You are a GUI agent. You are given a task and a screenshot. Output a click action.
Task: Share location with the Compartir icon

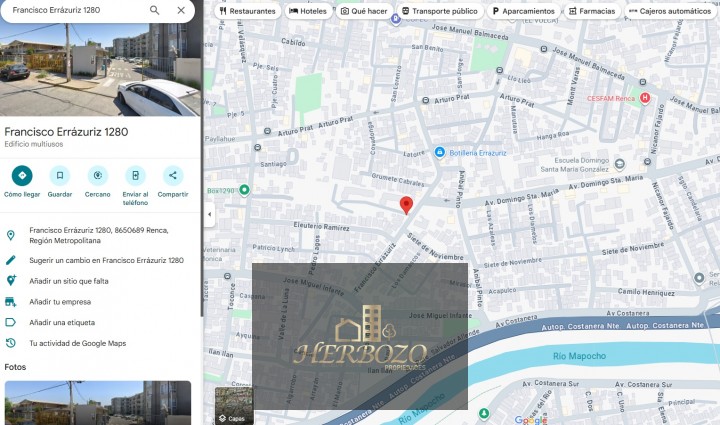pos(173,176)
